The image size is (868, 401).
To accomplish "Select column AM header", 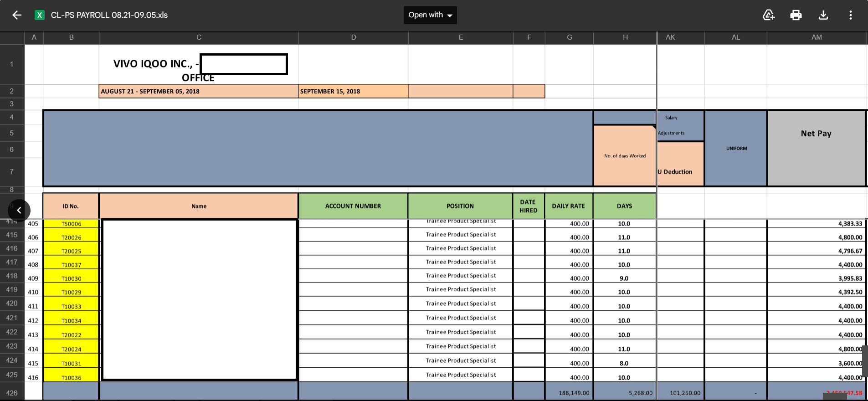I will pyautogui.click(x=817, y=37).
